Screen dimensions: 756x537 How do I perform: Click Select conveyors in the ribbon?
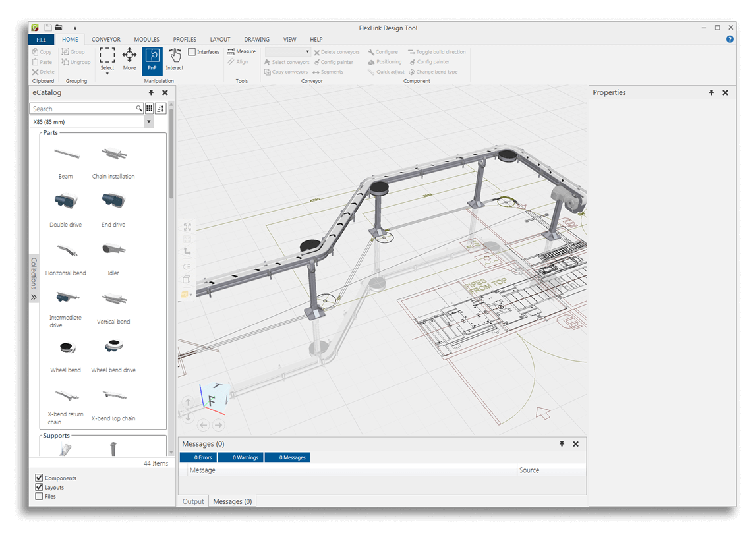(287, 62)
